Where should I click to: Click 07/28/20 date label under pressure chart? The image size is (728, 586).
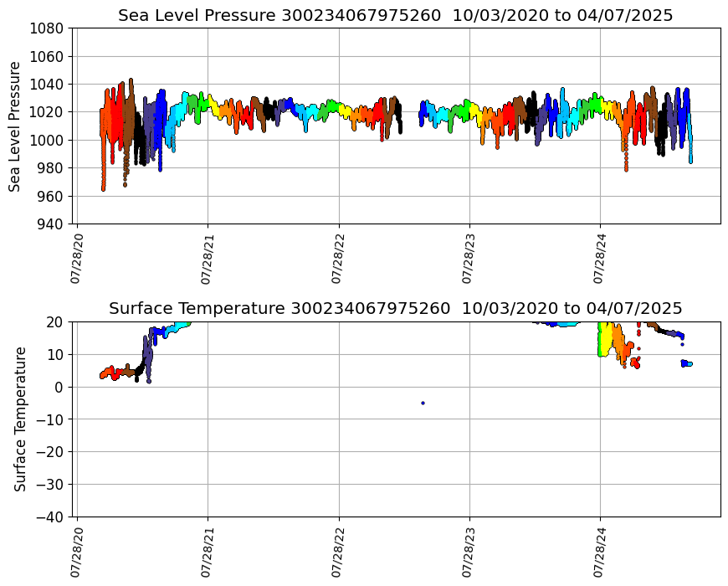(77, 258)
